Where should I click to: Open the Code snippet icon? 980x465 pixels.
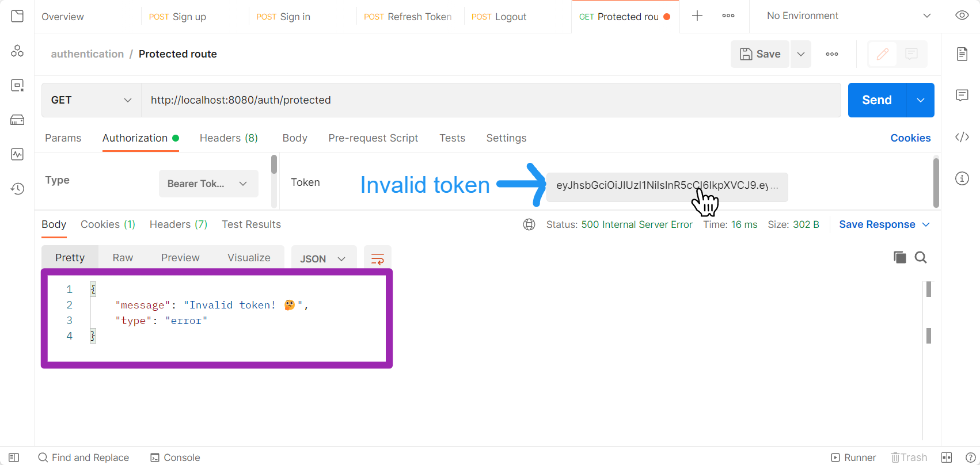(x=962, y=137)
